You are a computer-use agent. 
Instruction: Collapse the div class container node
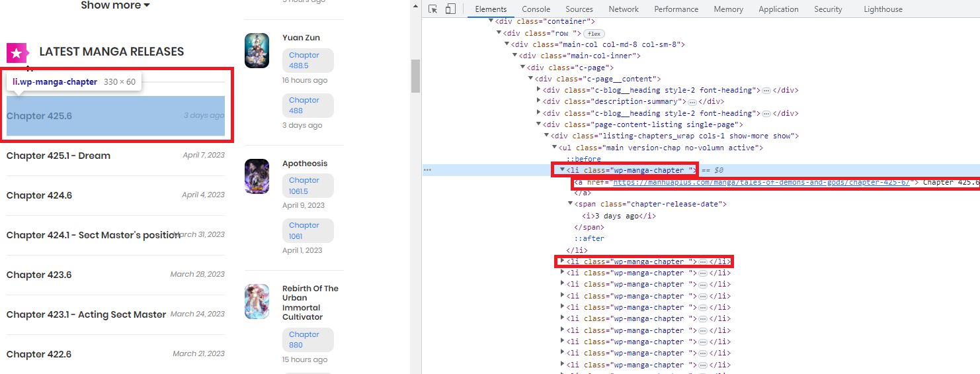(491, 21)
